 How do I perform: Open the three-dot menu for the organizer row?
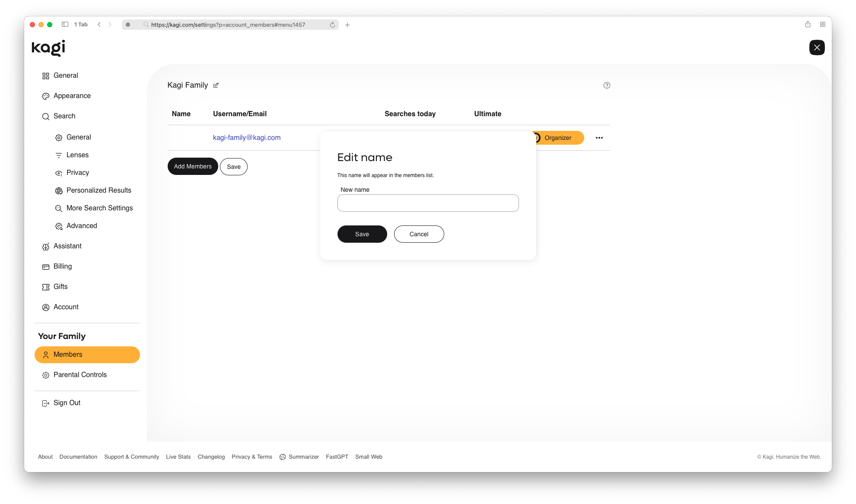point(599,138)
